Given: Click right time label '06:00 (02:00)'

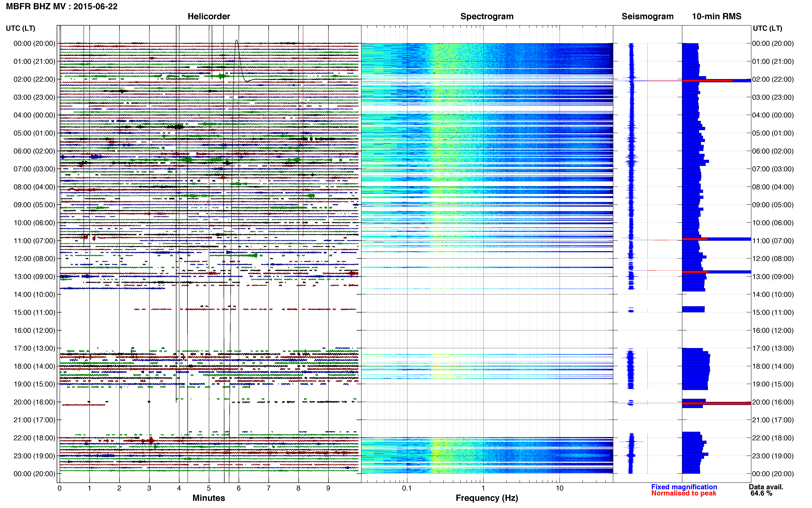Looking at the screenshot, I should pyautogui.click(x=773, y=151).
